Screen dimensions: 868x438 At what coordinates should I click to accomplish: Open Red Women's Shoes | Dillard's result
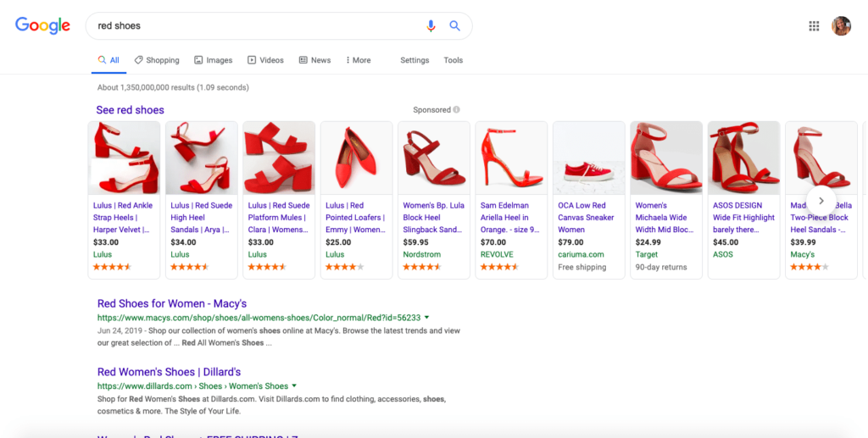click(169, 372)
